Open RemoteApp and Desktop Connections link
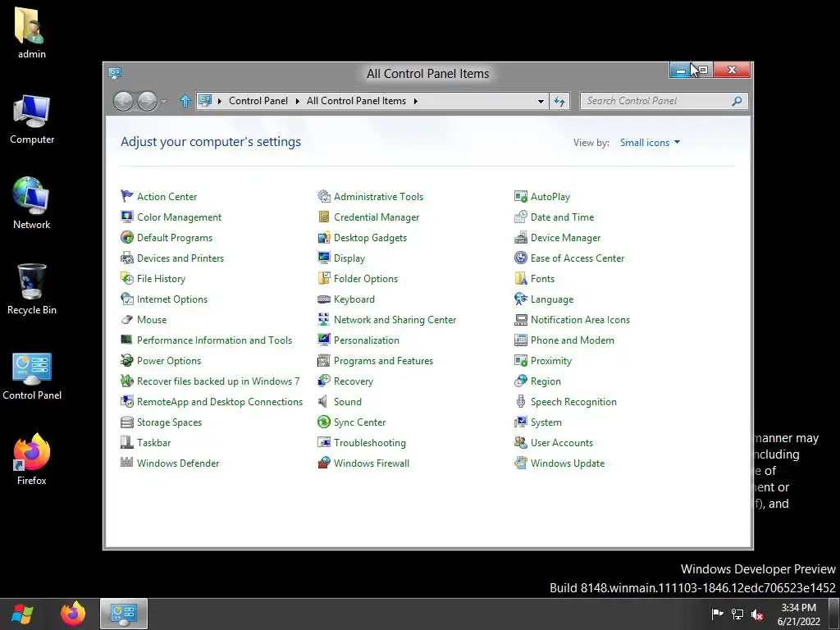Screen dimensions: 840x630 220,402
